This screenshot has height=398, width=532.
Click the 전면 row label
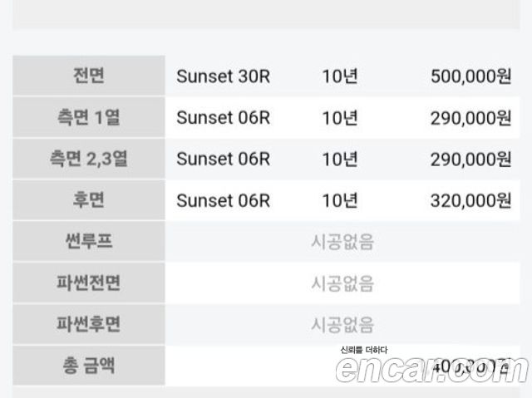[88, 76]
